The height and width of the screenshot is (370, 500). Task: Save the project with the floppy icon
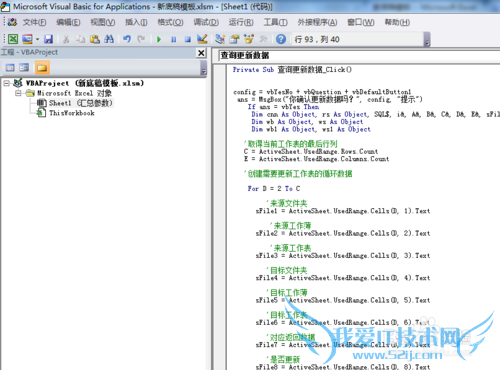pos(49,39)
